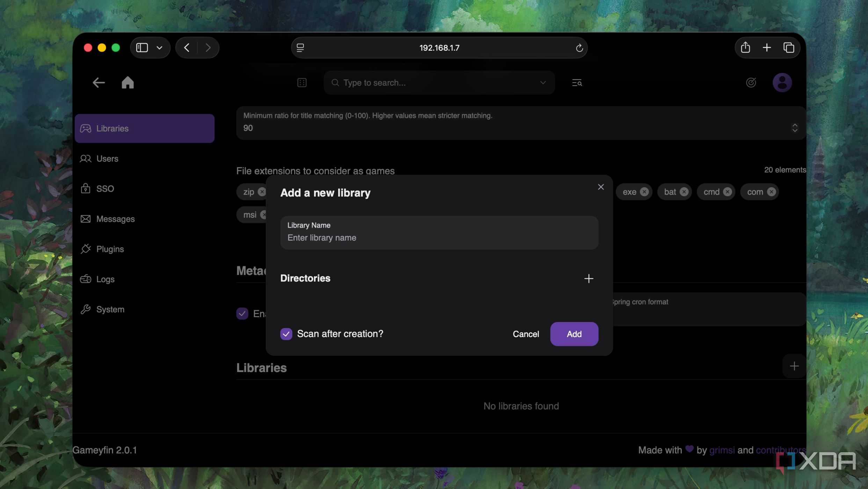Toggle the Safari sidebar button

[142, 48]
